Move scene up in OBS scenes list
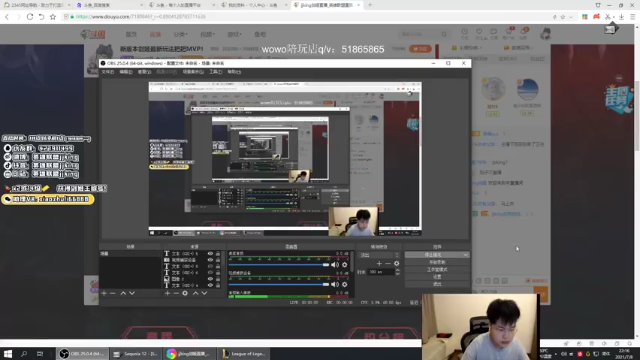640x360 pixels. pos(123,293)
